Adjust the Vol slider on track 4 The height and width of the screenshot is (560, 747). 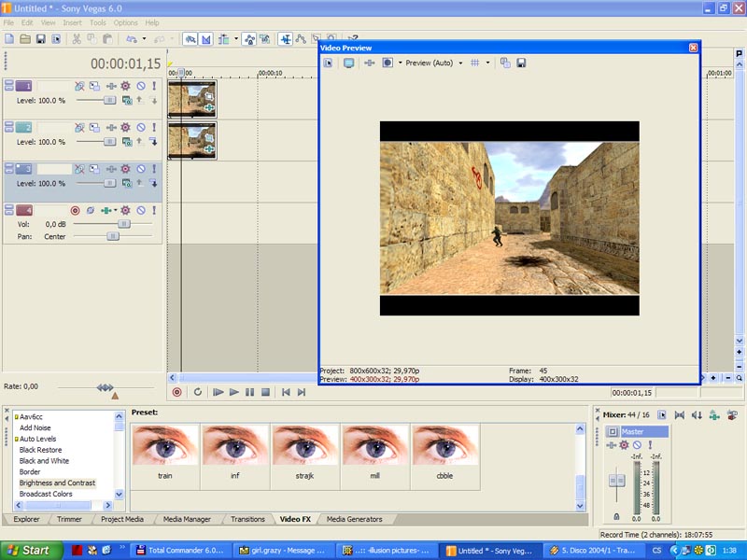[124, 224]
